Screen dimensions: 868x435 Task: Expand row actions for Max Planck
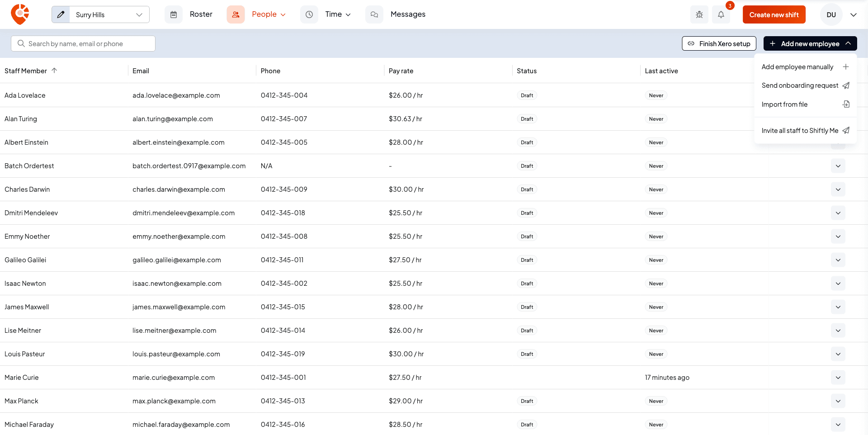838,401
